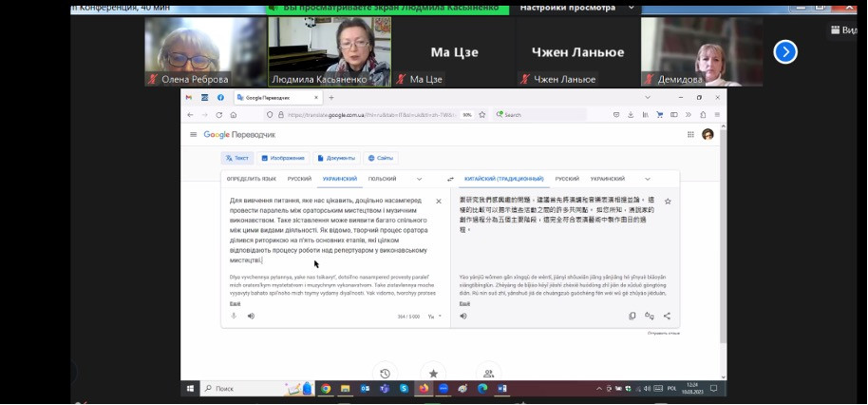Switch to Документы translation mode
Screen dimensions: 868x405
[x=340, y=158]
